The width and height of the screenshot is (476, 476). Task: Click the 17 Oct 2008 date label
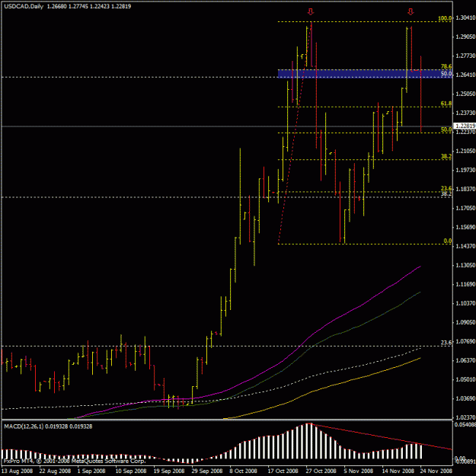click(283, 471)
